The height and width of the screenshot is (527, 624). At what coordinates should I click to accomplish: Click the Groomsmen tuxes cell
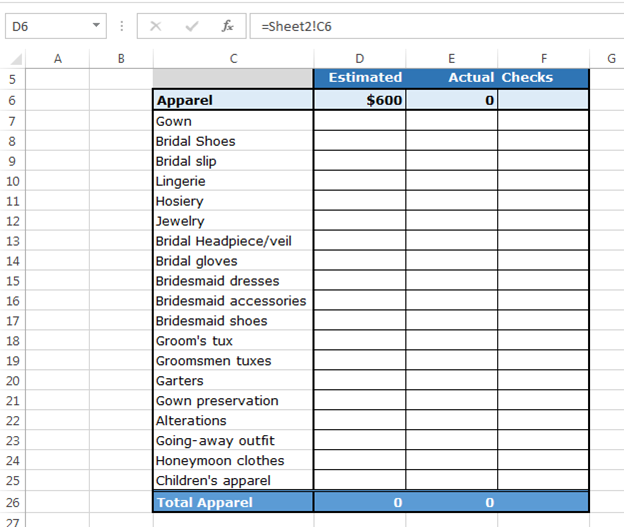pos(233,361)
